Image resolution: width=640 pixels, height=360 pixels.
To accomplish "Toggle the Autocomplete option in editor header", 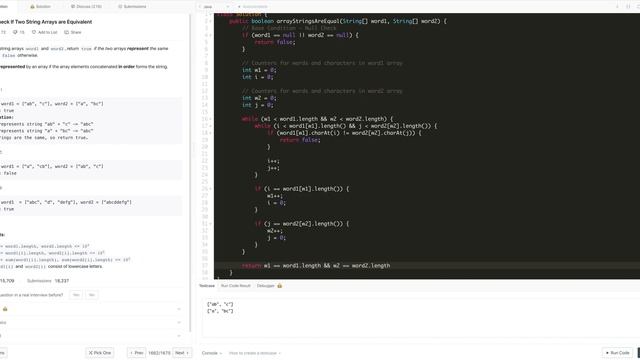I will 252,7.
